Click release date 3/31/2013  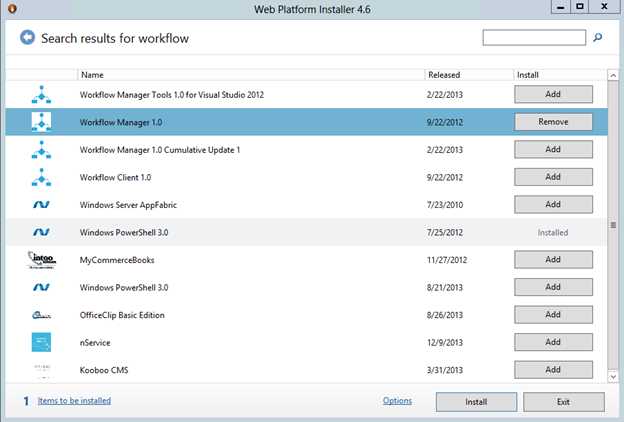445,370
